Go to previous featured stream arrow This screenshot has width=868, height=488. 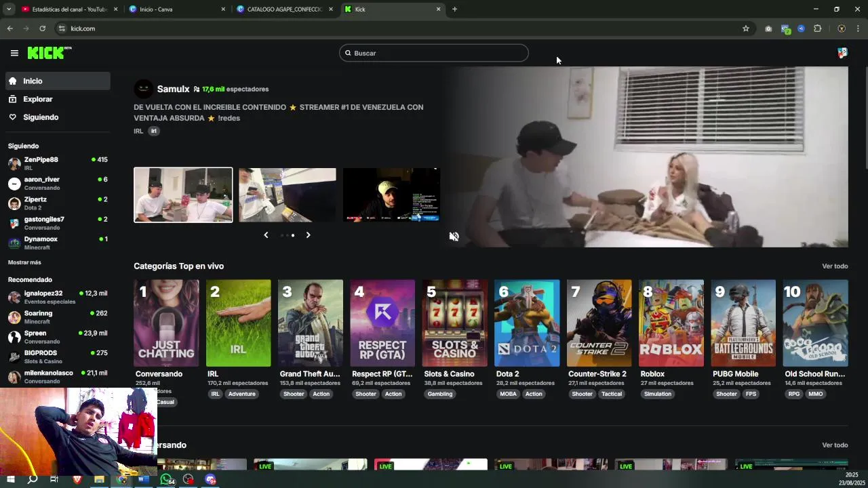[266, 235]
